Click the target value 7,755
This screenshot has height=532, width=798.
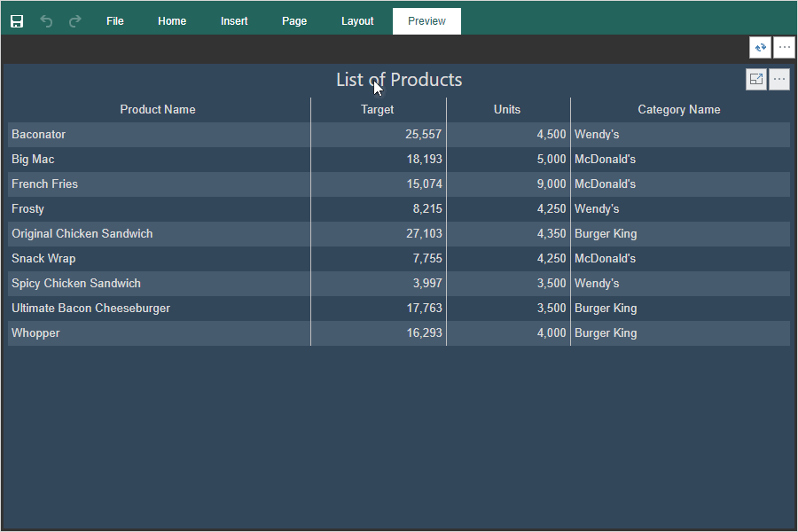(427, 259)
